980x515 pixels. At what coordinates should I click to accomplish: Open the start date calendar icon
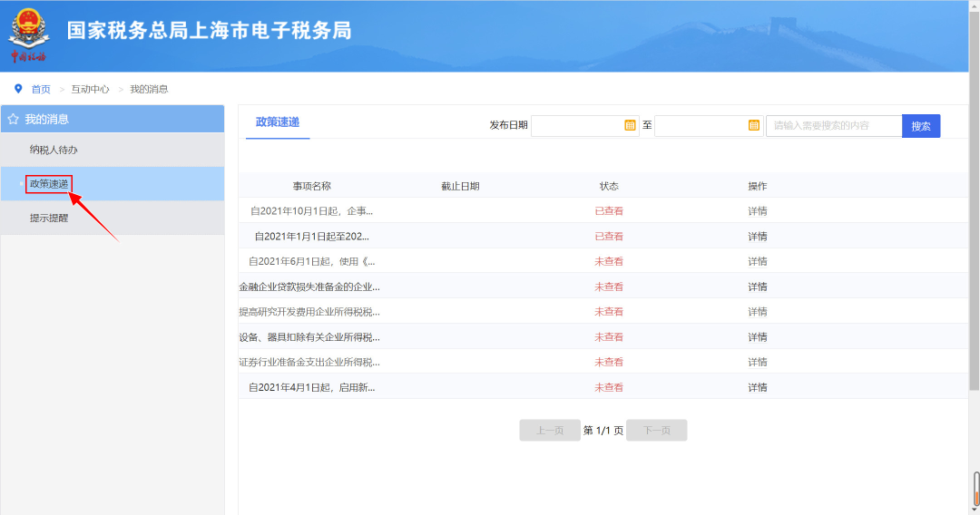[x=630, y=125]
